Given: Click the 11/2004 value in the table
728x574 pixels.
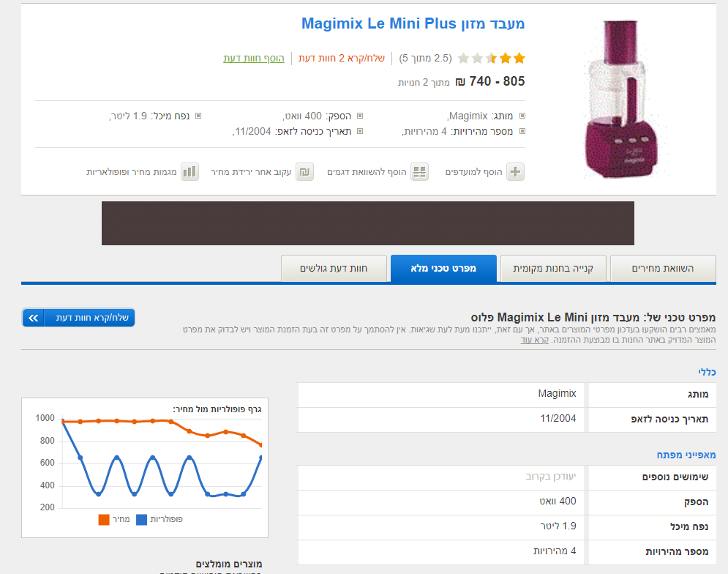Looking at the screenshot, I should click(x=558, y=418).
